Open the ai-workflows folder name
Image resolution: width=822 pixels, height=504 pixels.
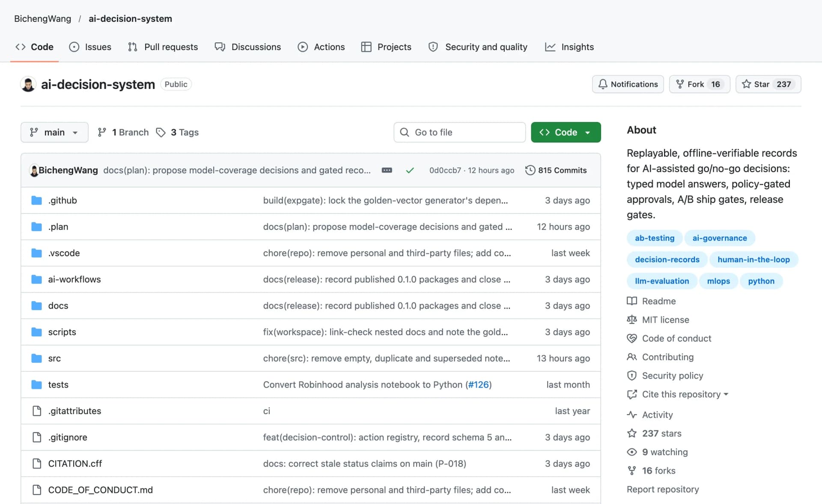coord(74,279)
